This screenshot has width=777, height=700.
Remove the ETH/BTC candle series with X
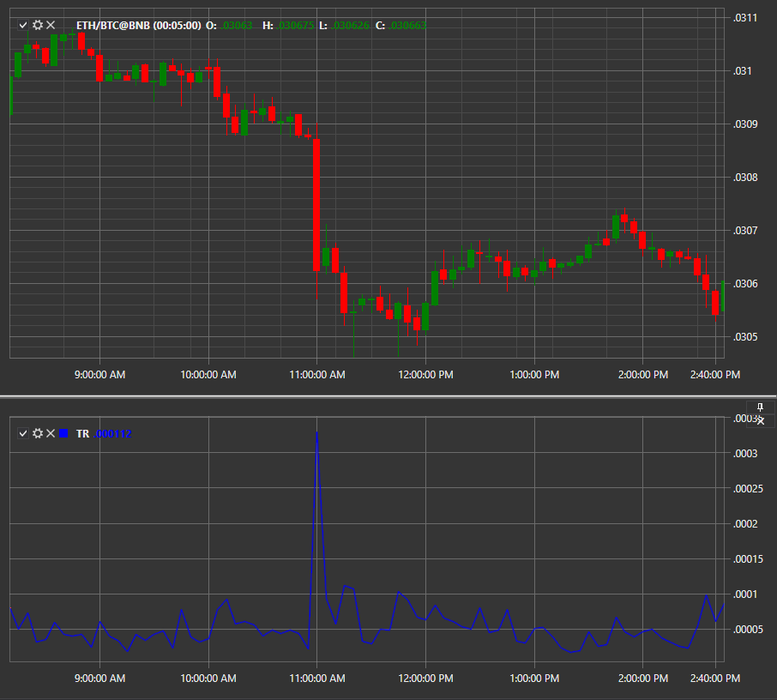51,25
